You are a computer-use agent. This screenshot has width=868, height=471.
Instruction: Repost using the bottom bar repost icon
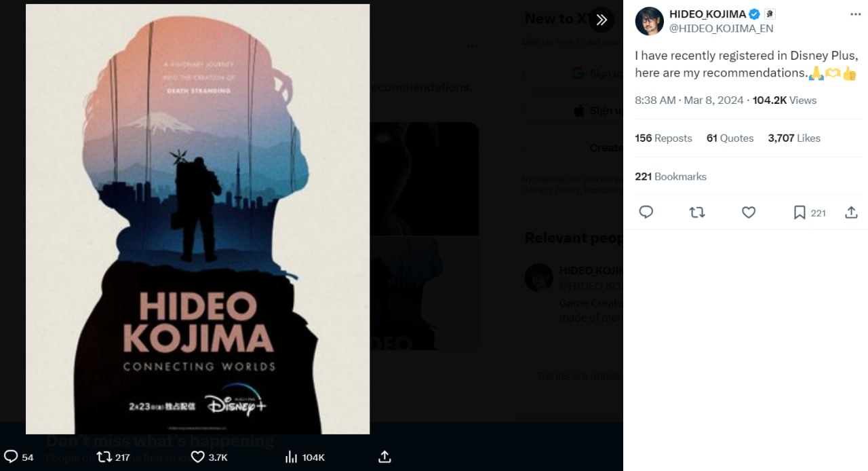[x=104, y=457]
